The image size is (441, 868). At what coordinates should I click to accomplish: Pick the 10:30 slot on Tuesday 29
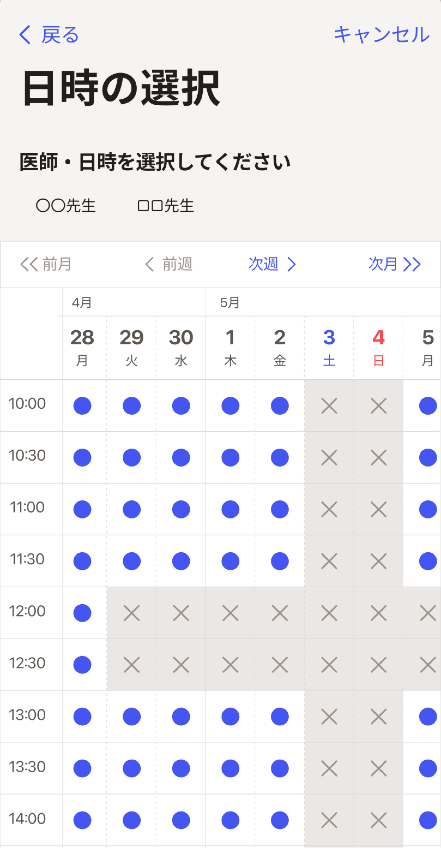tap(132, 457)
